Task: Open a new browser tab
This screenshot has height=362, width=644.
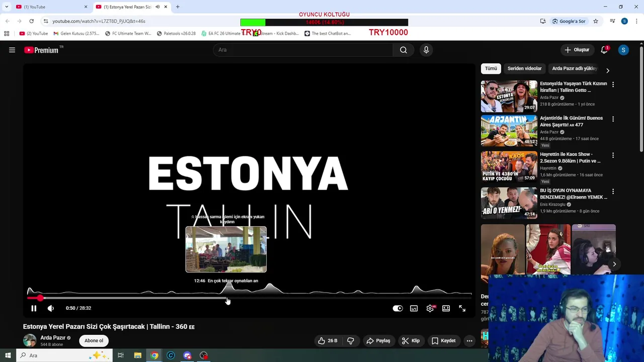Action: click(178, 7)
